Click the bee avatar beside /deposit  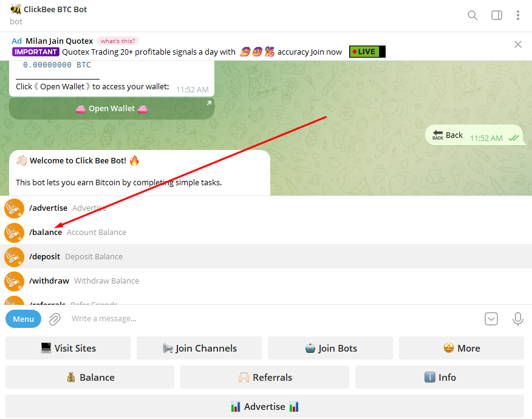(x=14, y=257)
